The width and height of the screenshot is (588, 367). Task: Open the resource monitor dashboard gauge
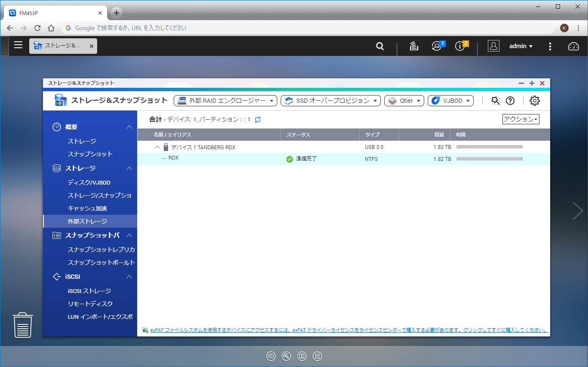click(x=574, y=46)
